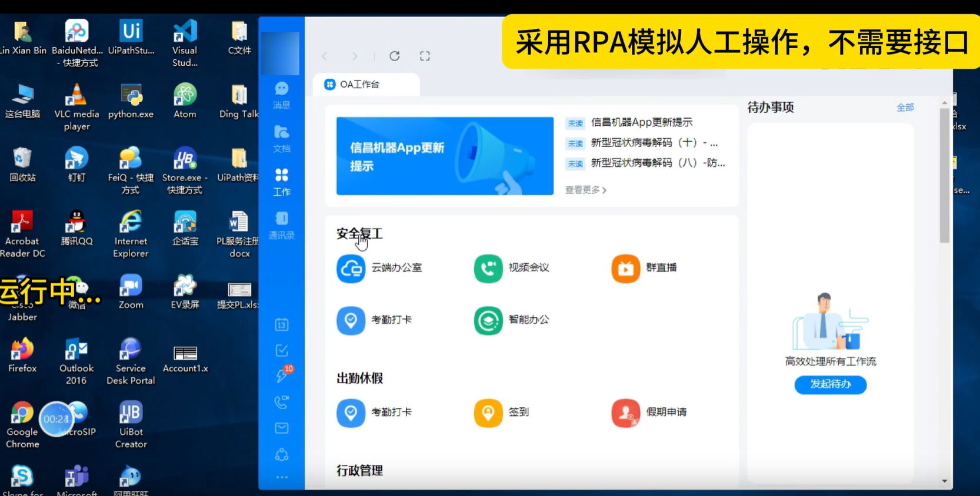The width and height of the screenshot is (980, 496).
Task: Click the scrollbar up arrow
Action: click(x=945, y=102)
